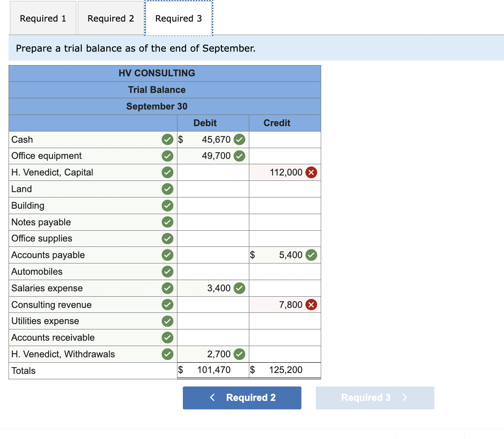The image size is (504, 439).
Task: Click the green check beside H. Venedict, Withdrawals name
Action: click(x=168, y=354)
